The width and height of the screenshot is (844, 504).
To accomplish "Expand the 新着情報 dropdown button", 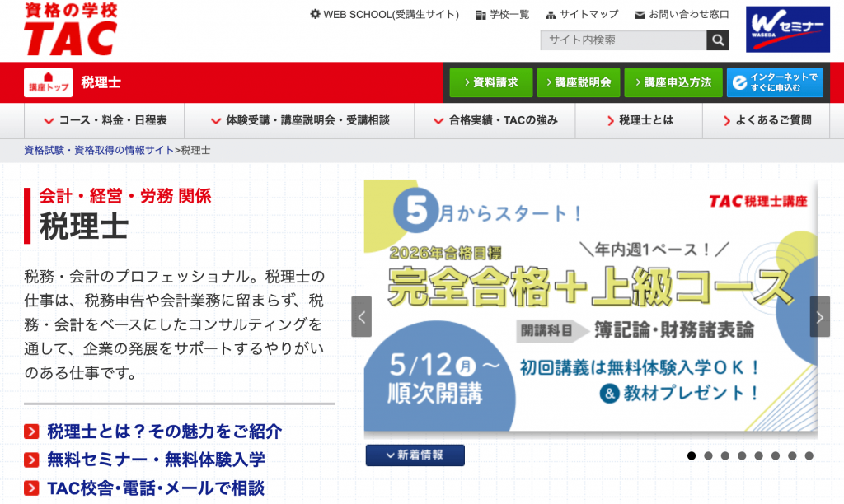I will 415,455.
